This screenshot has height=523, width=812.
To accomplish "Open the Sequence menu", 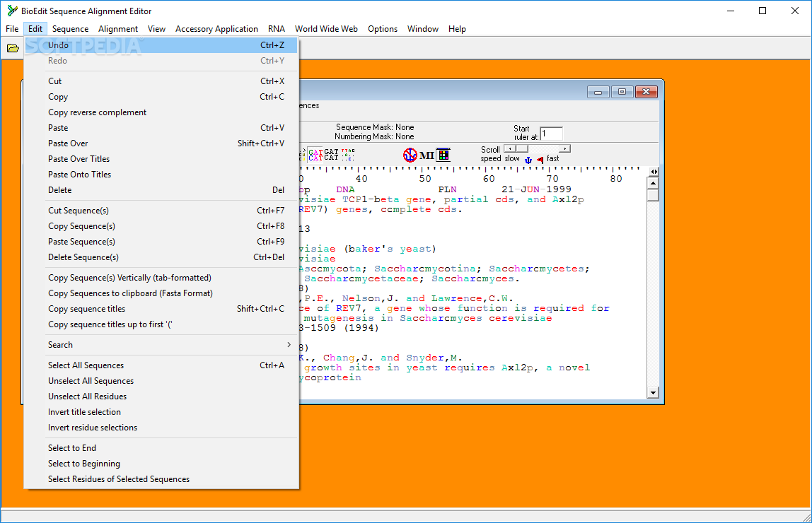I will tap(71, 29).
